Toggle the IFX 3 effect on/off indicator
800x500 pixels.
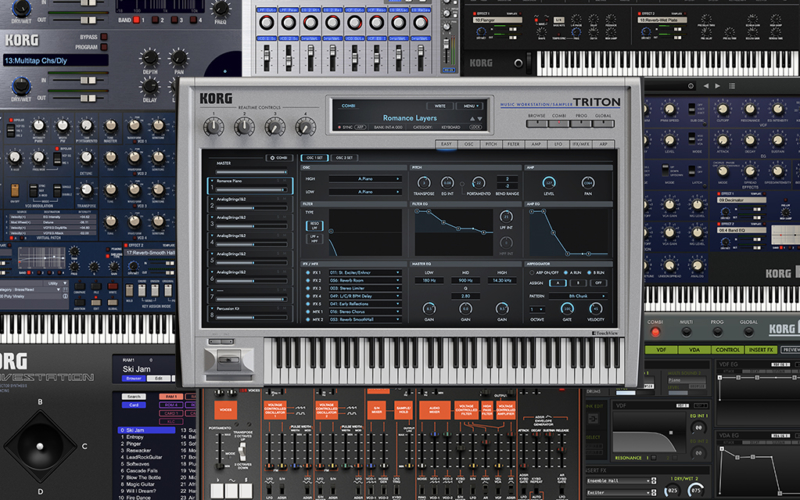point(308,288)
